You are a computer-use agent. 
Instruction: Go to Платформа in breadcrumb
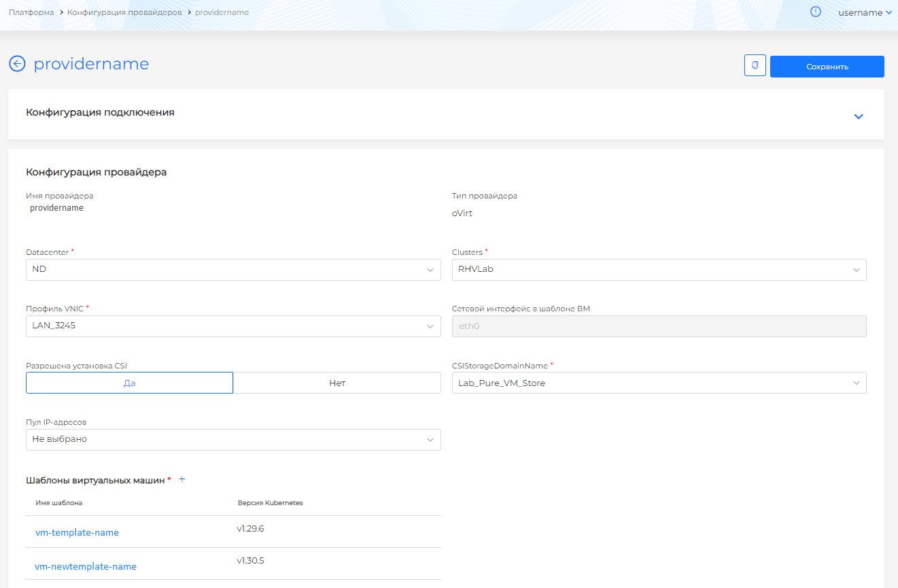pyautogui.click(x=31, y=12)
